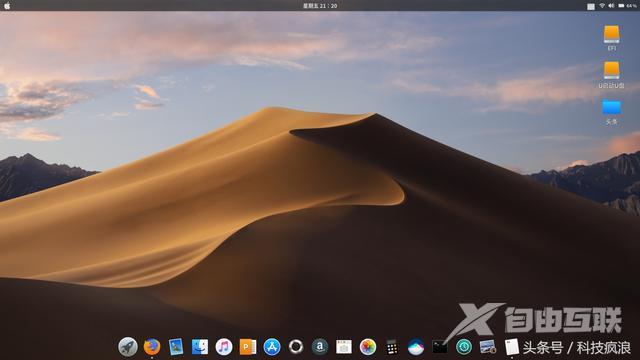Open the Time Machine backup icon in the dock
The width and height of the screenshot is (640, 360).
click(464, 347)
